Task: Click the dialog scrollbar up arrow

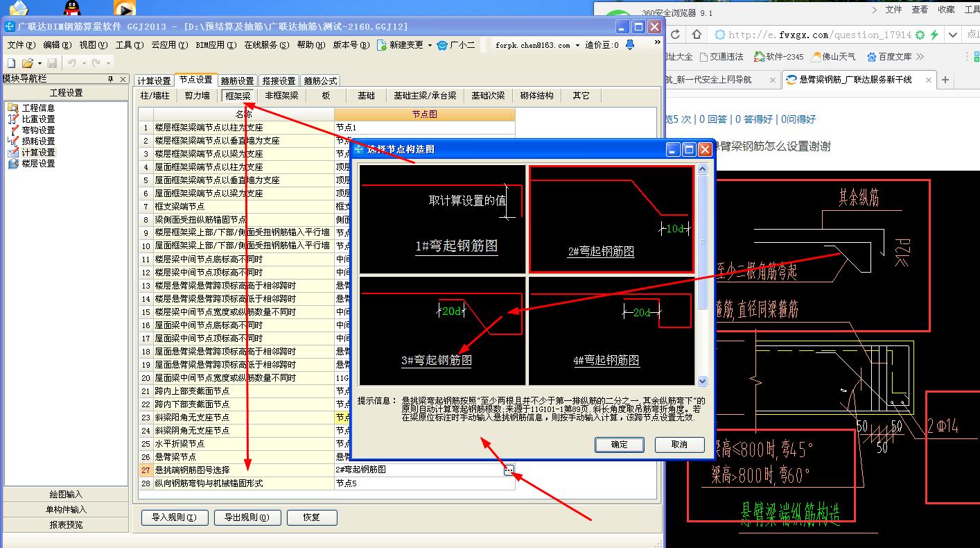Action: point(702,169)
